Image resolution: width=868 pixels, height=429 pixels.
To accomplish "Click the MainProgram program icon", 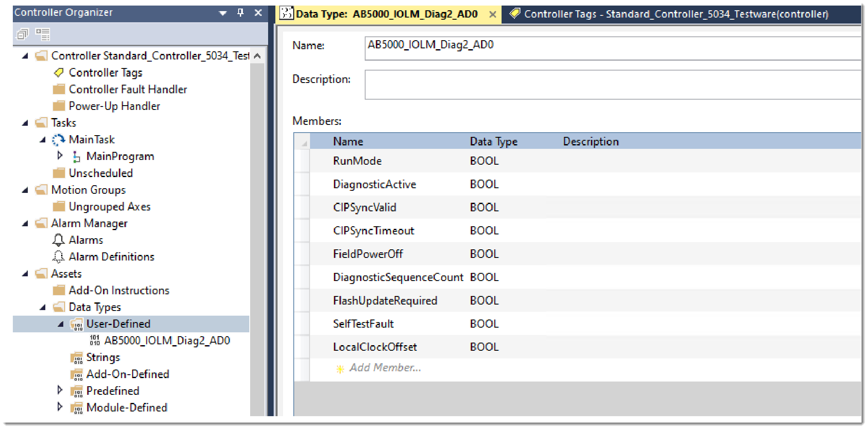I will 76,157.
